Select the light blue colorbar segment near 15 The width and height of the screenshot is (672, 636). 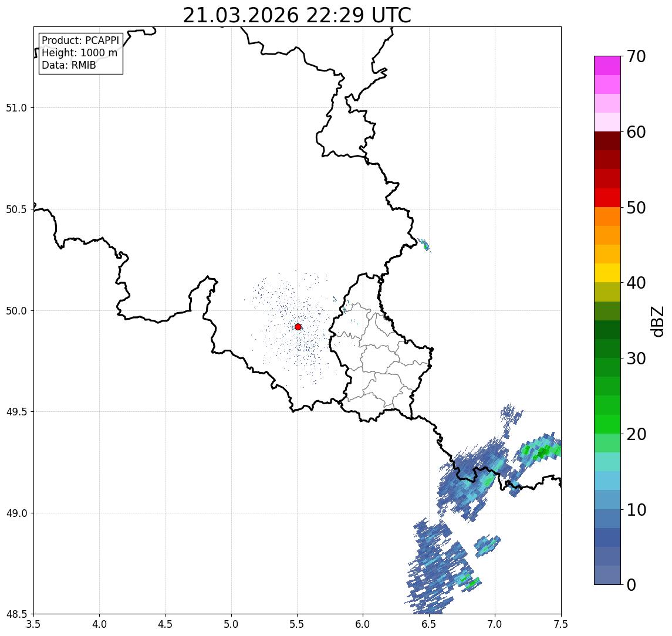pyautogui.click(x=607, y=481)
